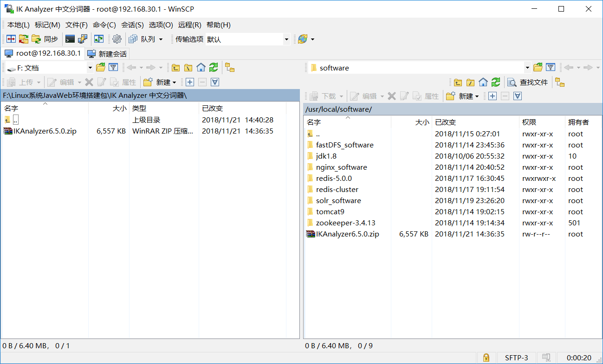603x364 pixels.
Task: Expand the 队列 queue dropdown arrow
Action: coord(161,39)
